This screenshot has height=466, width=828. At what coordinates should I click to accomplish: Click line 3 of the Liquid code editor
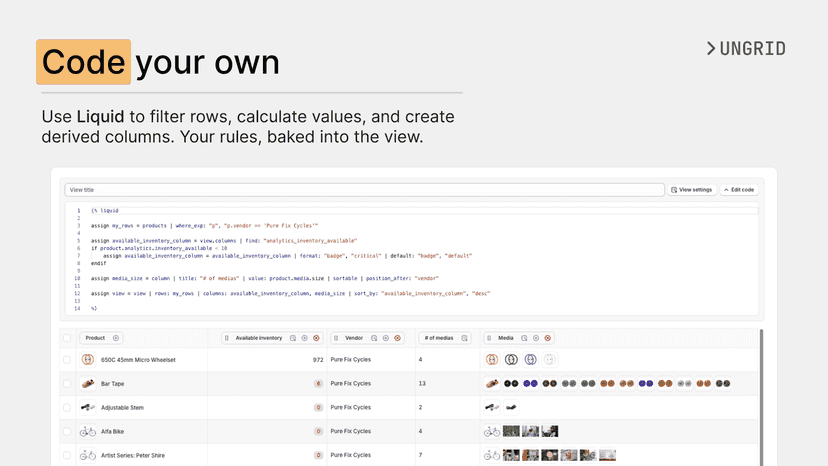click(204, 226)
